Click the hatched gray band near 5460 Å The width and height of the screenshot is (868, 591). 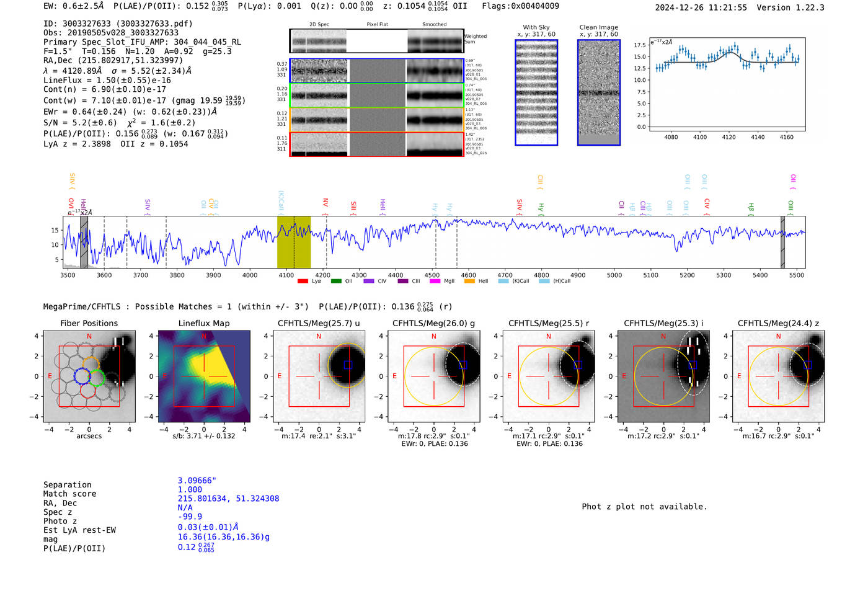pos(782,242)
